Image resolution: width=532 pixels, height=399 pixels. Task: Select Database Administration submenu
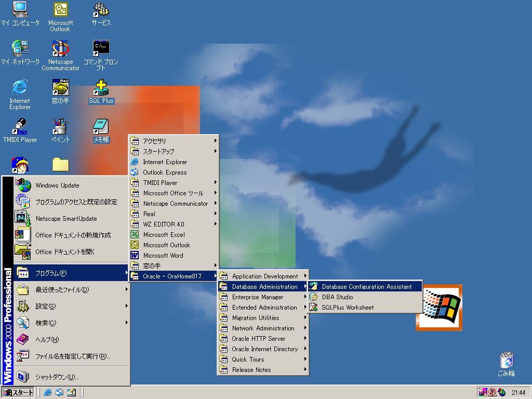263,287
